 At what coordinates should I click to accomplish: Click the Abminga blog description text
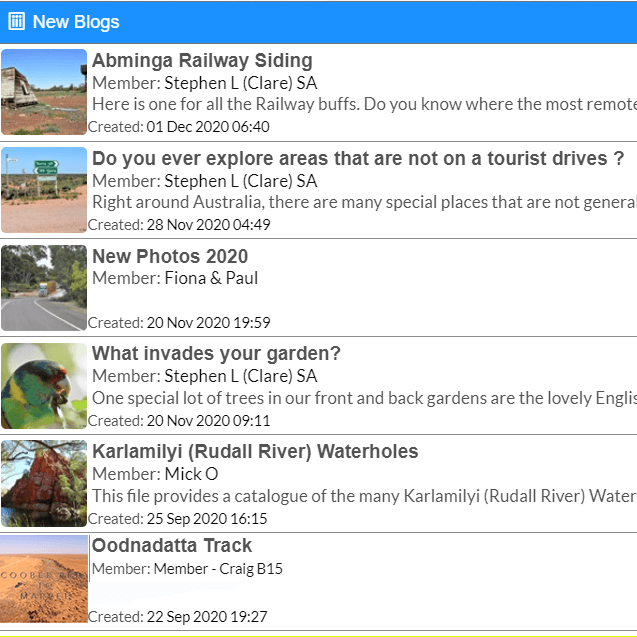pos(364,104)
